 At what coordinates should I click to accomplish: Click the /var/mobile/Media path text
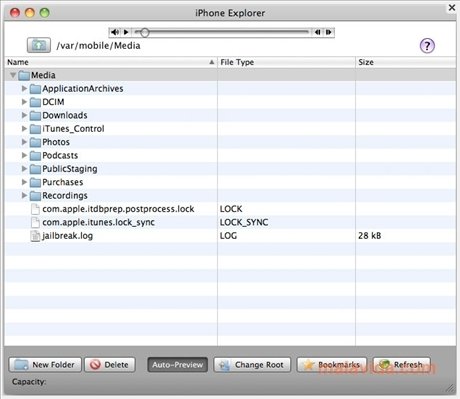pyautogui.click(x=98, y=46)
